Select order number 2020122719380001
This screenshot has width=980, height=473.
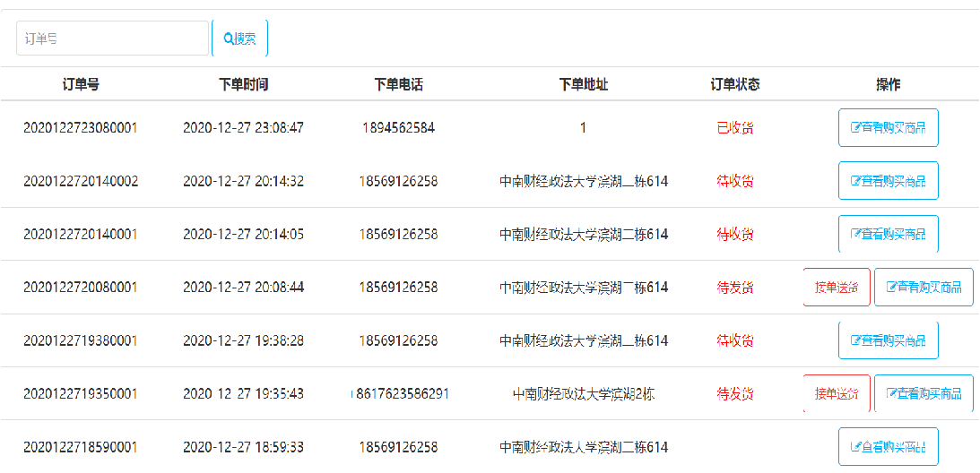(x=81, y=341)
